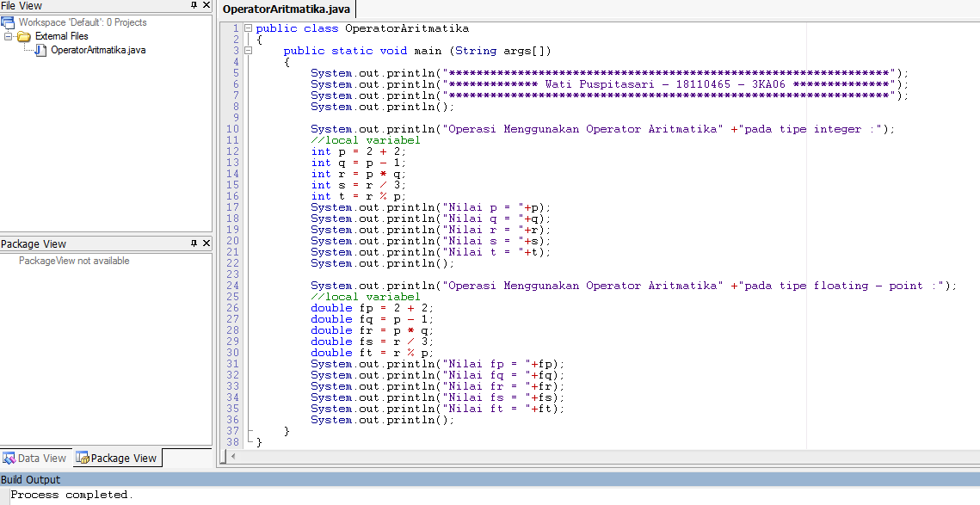Pin the File View panel

tap(194, 5)
